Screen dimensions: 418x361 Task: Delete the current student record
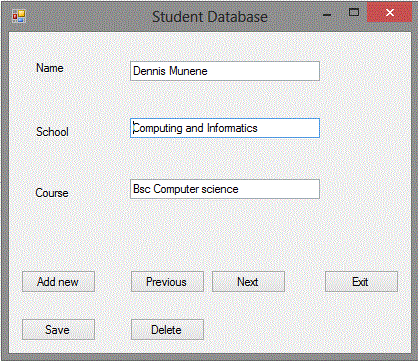point(167,330)
